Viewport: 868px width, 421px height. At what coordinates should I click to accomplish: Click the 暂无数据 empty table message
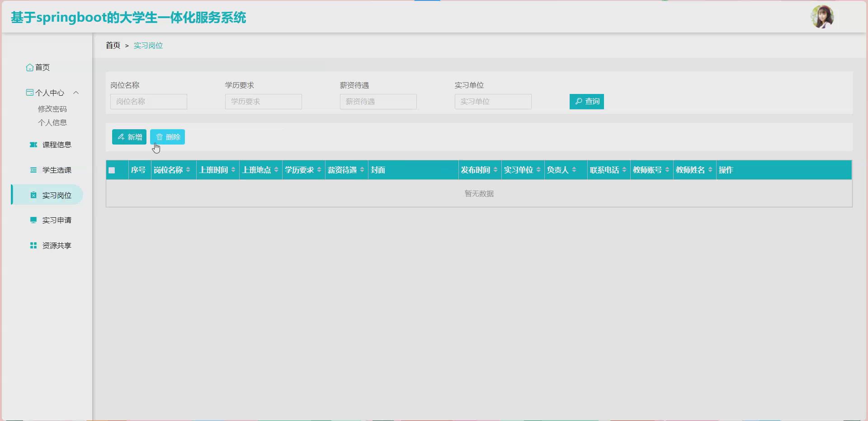point(479,193)
